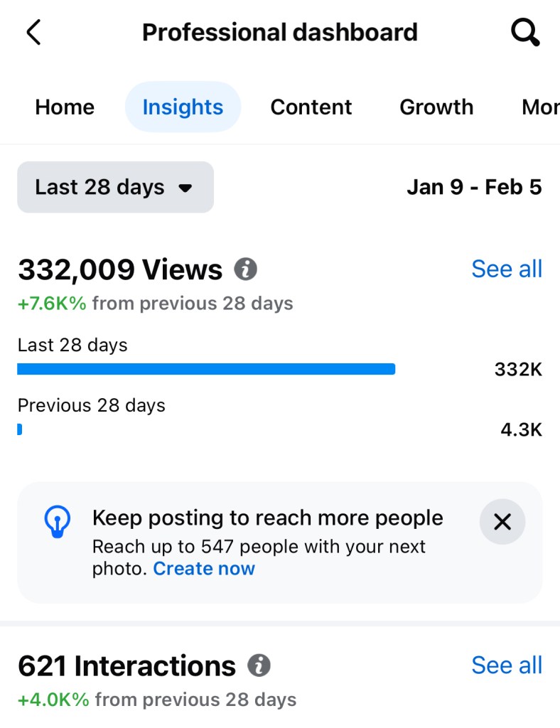
Task: Click See all next to Views
Action: (x=507, y=269)
